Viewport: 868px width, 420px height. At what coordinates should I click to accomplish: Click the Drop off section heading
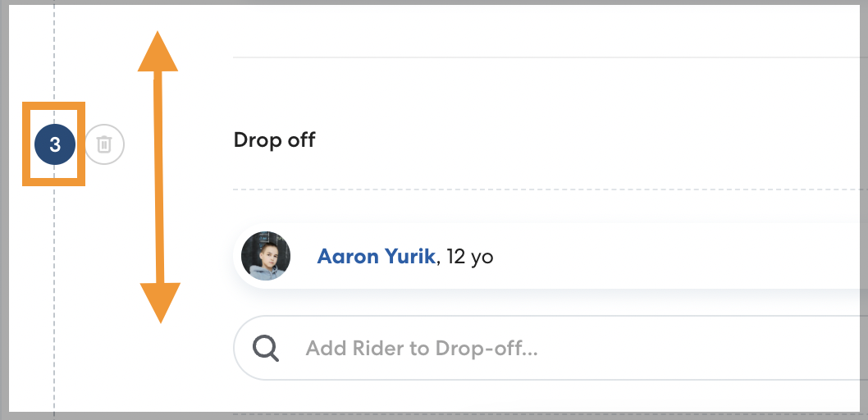tap(274, 139)
